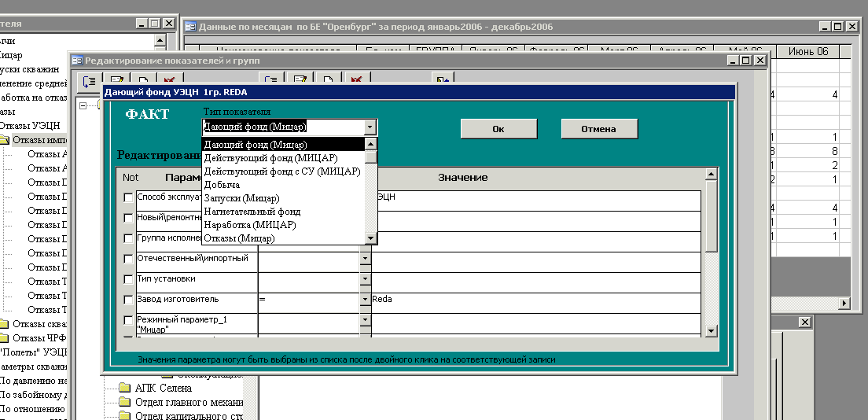The image size is (868, 420).
Task: Click the Отмена button
Action: pyautogui.click(x=599, y=128)
